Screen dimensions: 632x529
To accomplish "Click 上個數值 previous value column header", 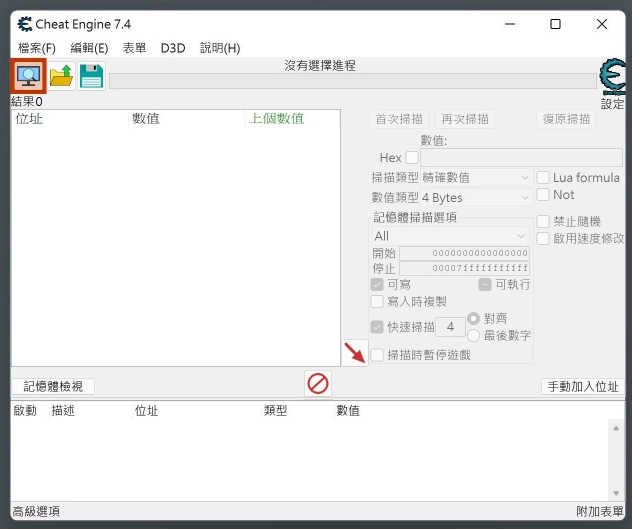I will (293, 119).
